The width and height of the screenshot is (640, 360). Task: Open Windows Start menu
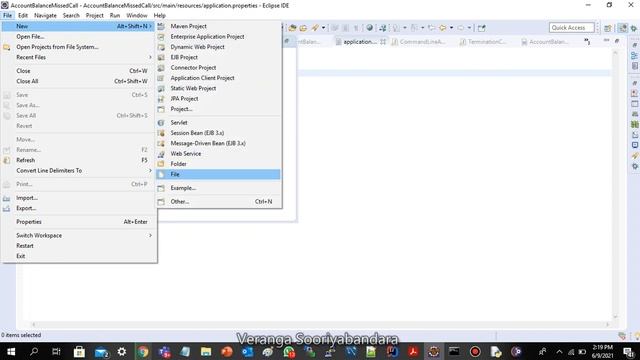pos(11,351)
